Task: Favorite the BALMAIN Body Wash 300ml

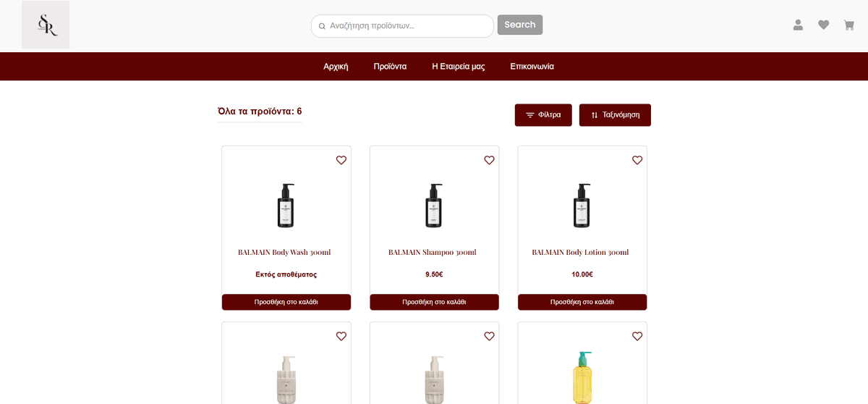Action: (x=341, y=160)
